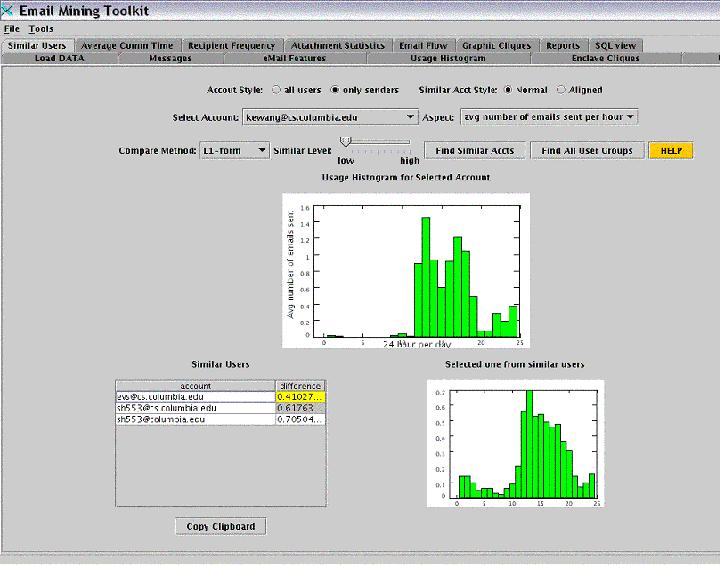Select the 'all users' account style
This screenshot has height=565, width=720.
pos(276,90)
